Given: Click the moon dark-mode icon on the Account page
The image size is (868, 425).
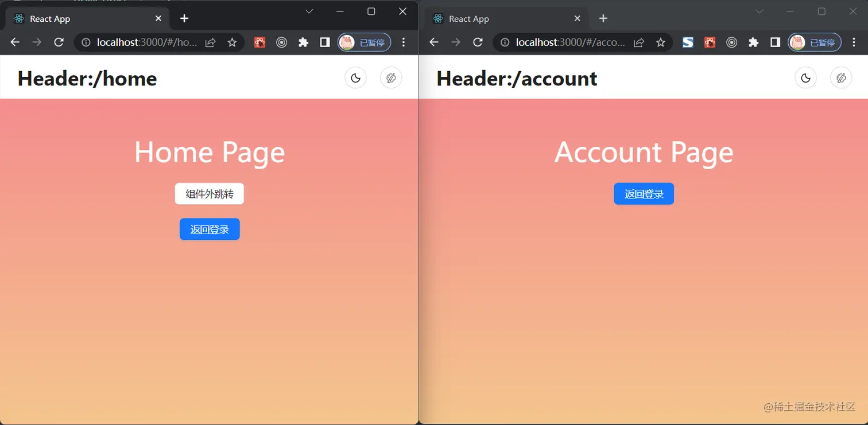Looking at the screenshot, I should click(805, 78).
